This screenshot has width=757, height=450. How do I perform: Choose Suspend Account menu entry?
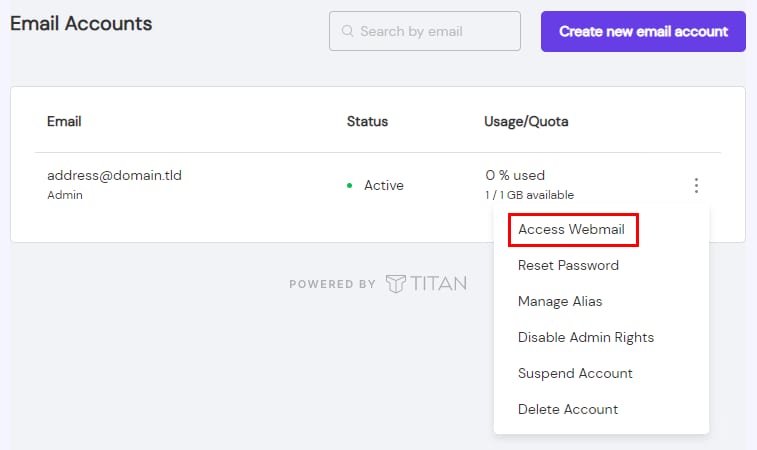pos(575,373)
